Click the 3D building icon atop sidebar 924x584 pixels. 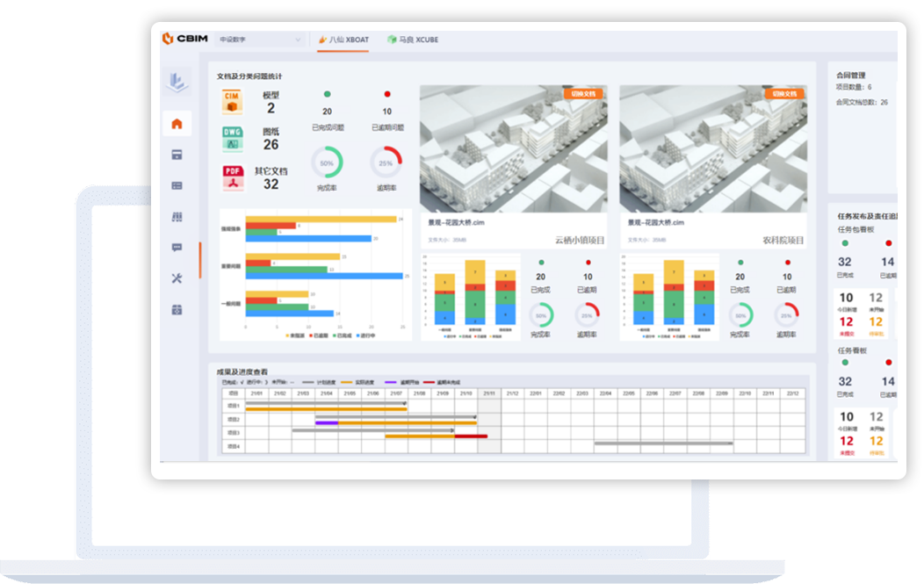click(177, 81)
